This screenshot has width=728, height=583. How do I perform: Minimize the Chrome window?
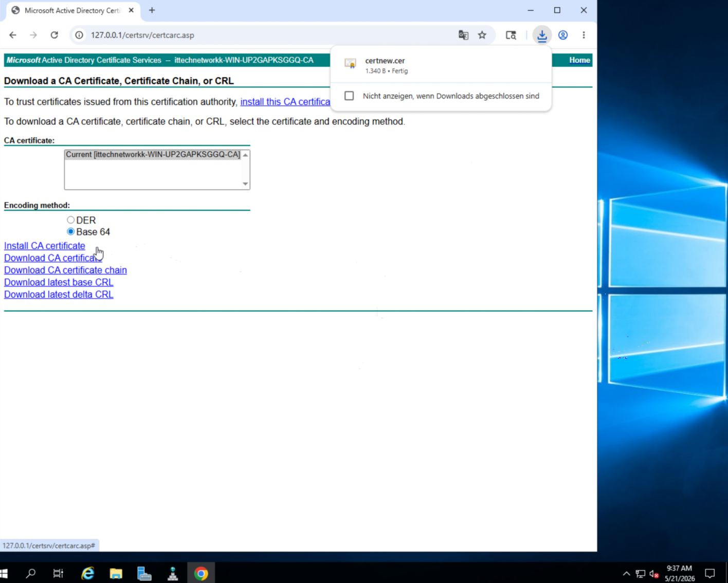click(531, 10)
